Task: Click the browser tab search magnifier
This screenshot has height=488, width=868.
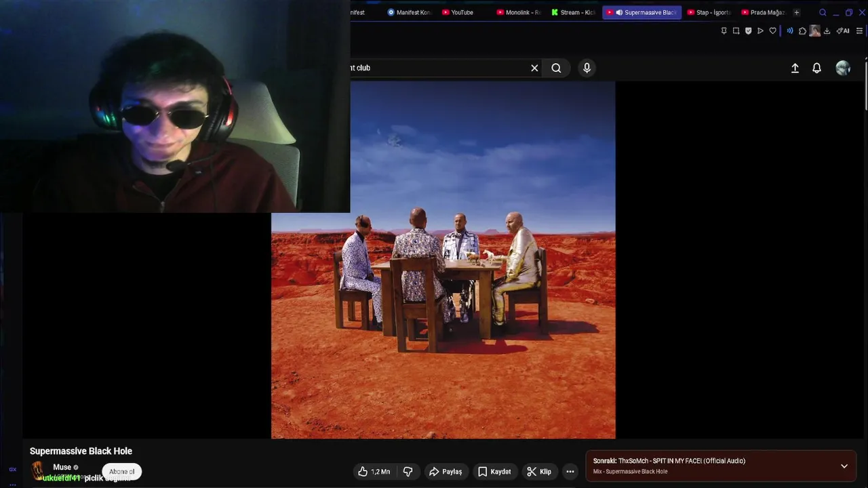Action: [x=823, y=12]
